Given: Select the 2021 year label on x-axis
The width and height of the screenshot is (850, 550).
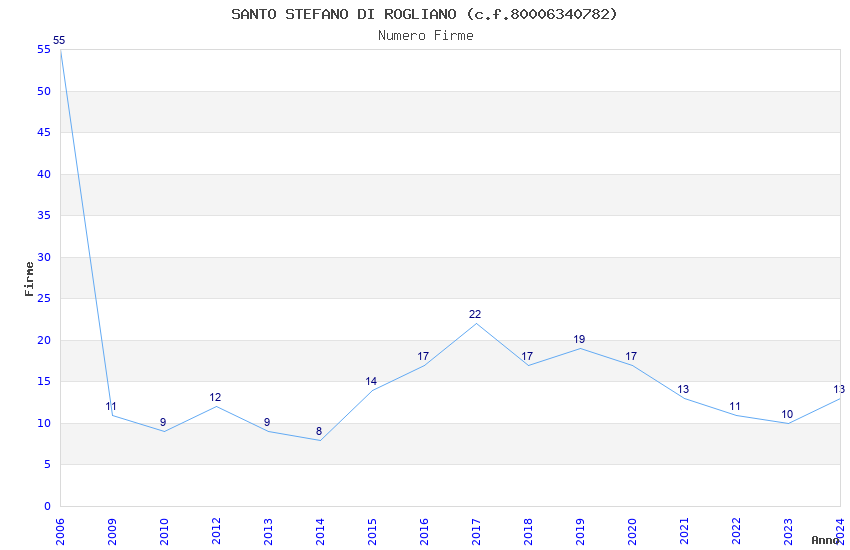Looking at the screenshot, I should tap(685, 531).
